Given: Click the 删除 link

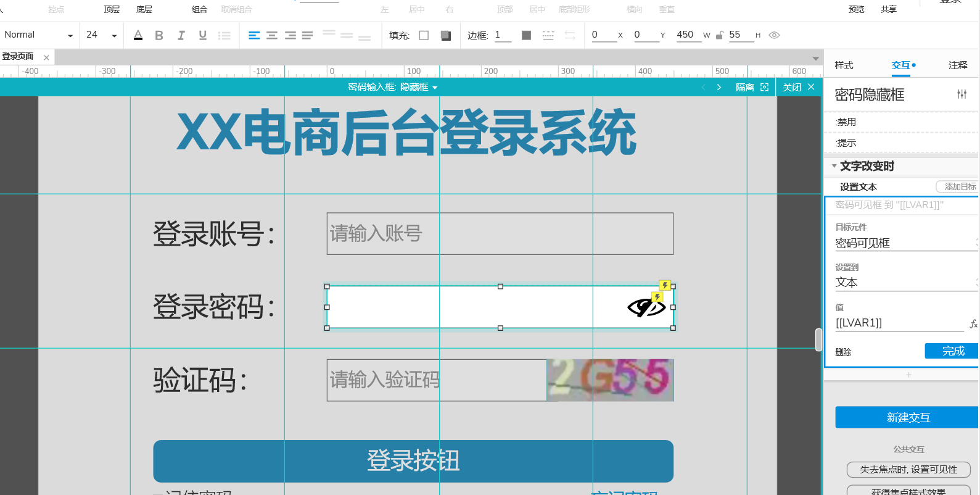Looking at the screenshot, I should [843, 352].
